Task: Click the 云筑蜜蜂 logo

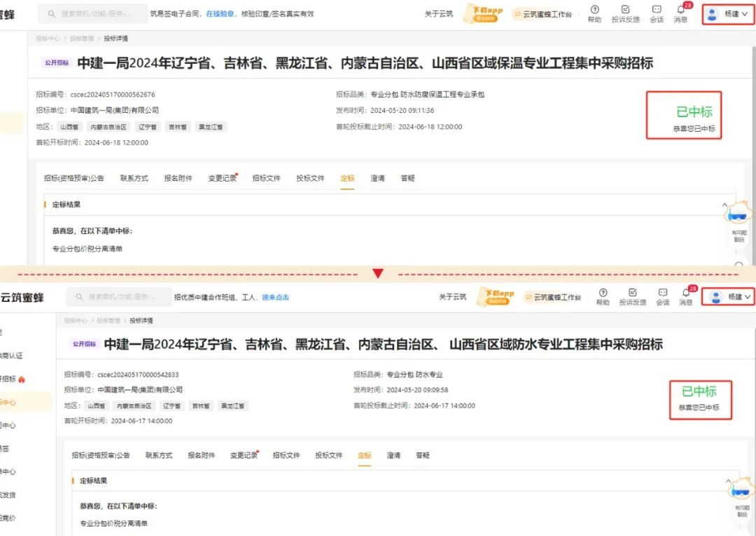Action: [22, 298]
